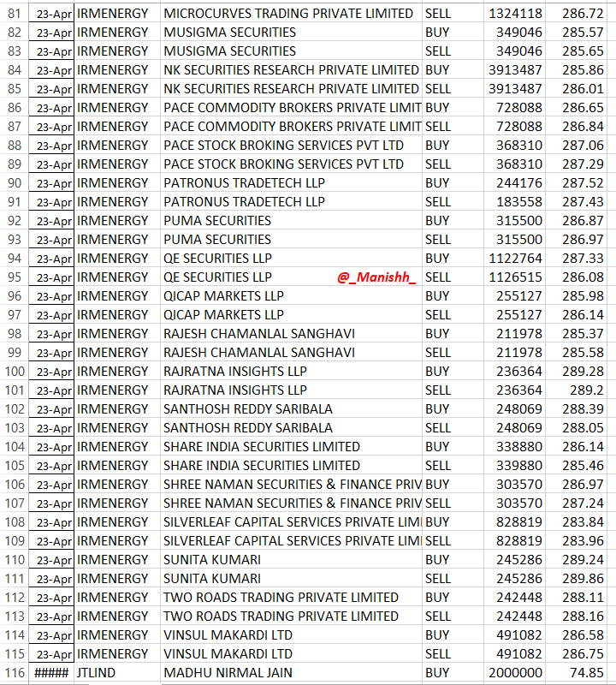616x685 pixels.
Task: Select row header 81
Action: point(15,14)
